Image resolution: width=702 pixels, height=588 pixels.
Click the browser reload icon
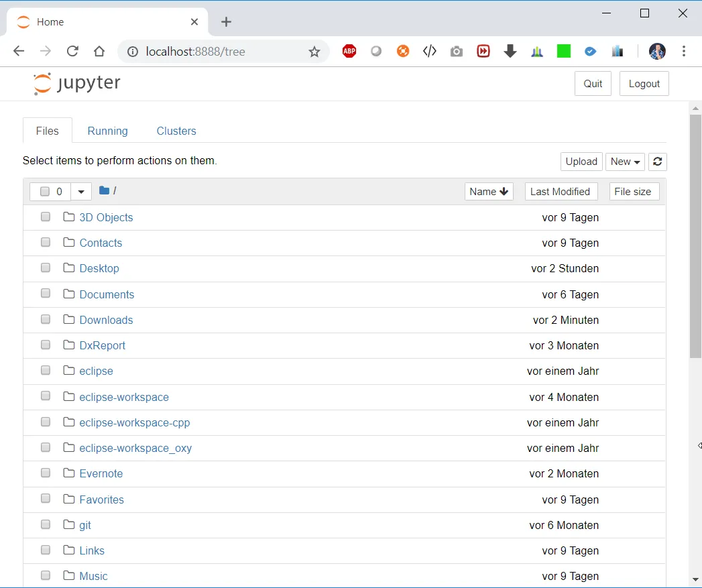pyautogui.click(x=72, y=52)
